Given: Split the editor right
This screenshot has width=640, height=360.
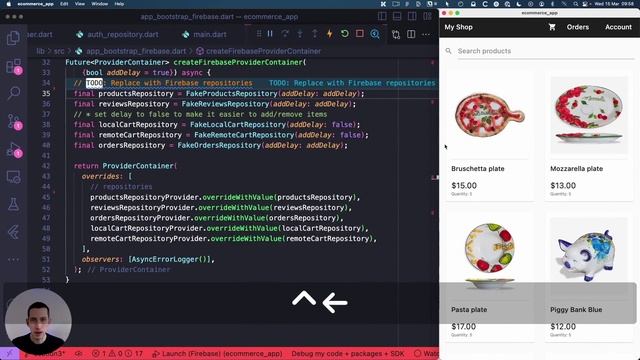Looking at the screenshot, I should 411,34.
